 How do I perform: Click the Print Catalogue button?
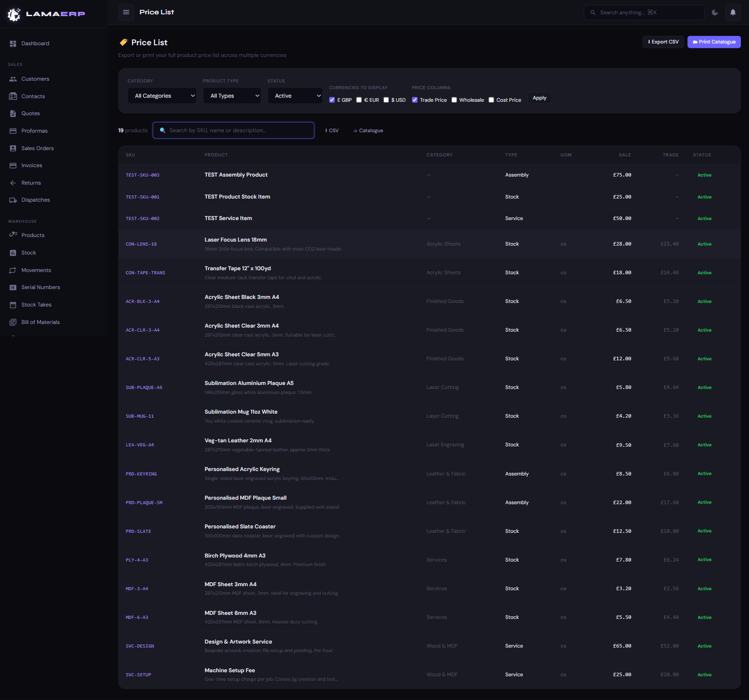pos(714,42)
